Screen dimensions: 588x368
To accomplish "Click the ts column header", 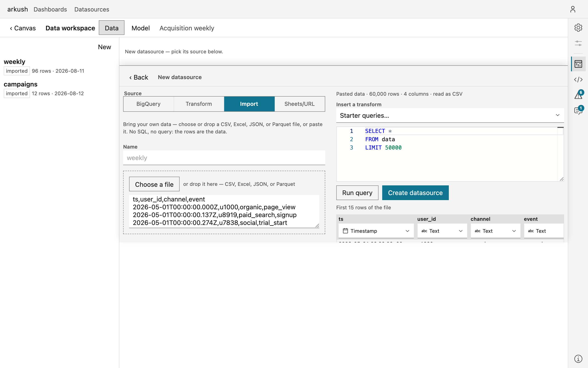I will point(341,219).
